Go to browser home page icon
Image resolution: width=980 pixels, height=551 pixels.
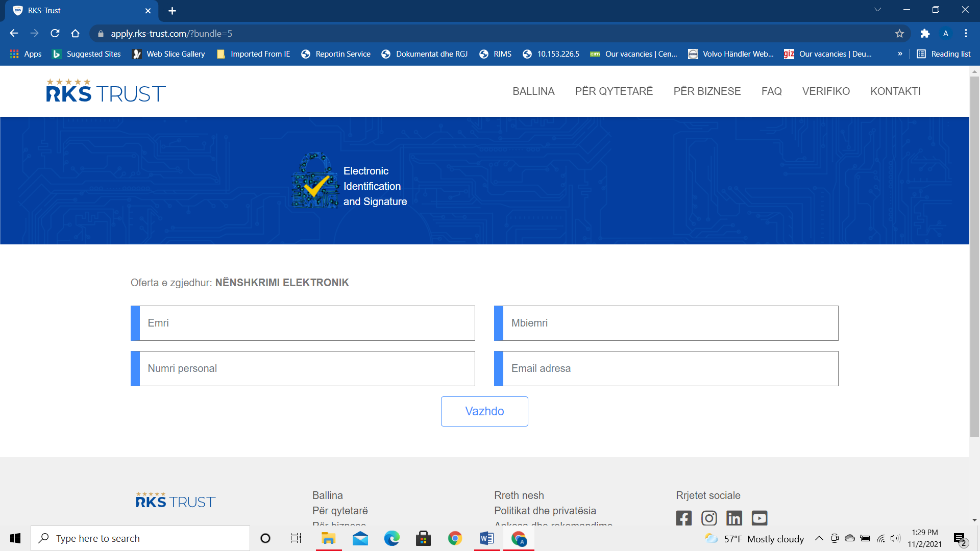coord(76,33)
